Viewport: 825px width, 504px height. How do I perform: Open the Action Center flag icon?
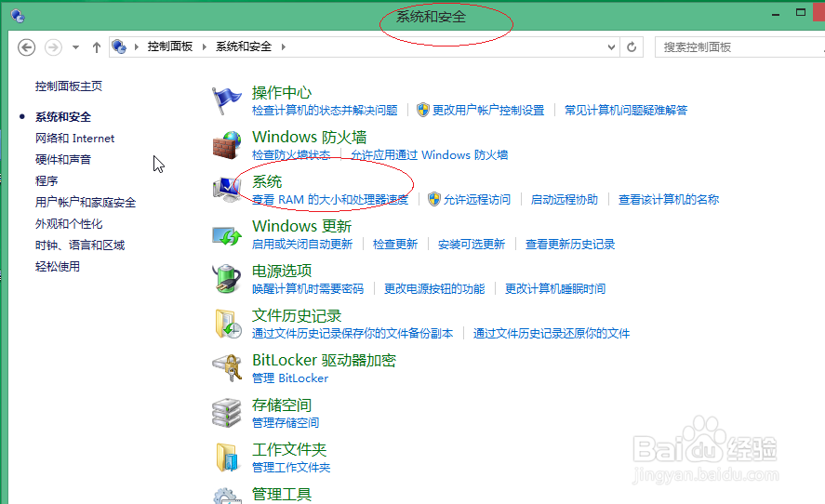tap(227, 101)
